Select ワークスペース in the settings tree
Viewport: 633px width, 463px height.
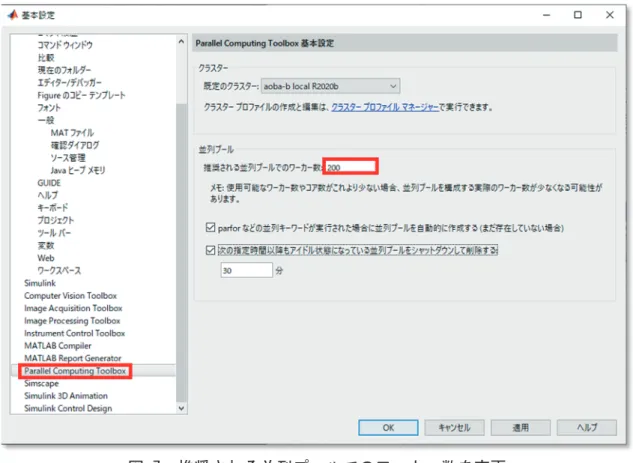tap(59, 270)
